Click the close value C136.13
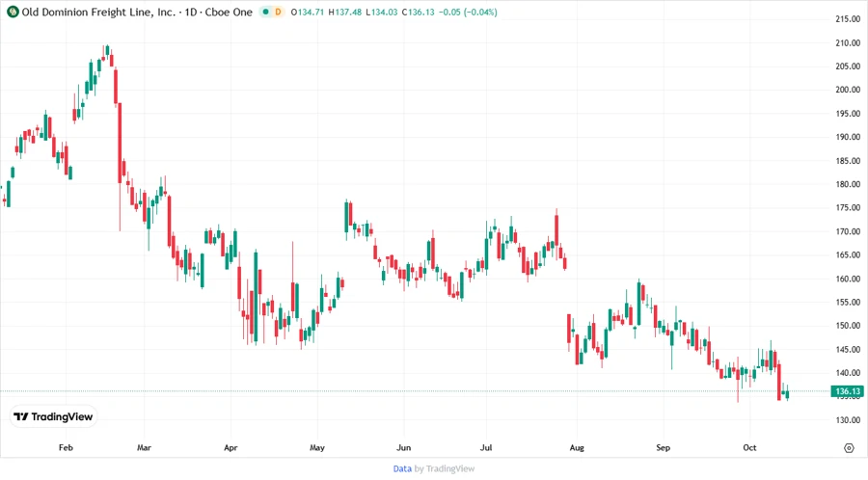The image size is (868, 480). click(x=418, y=12)
